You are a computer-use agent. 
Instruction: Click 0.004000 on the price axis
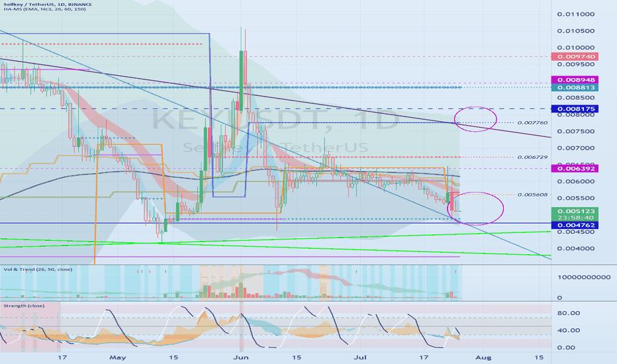576,248
